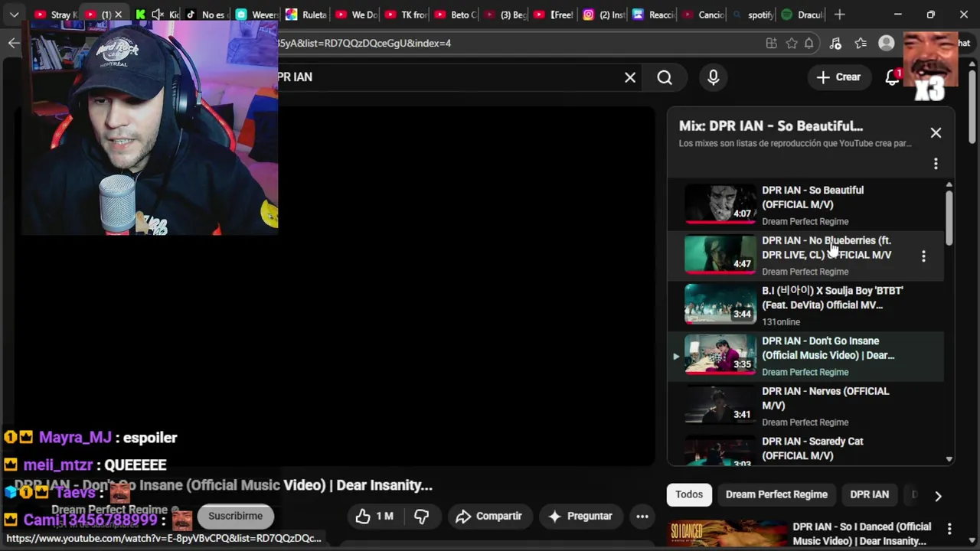Click the Preguntar button
Image resolution: width=980 pixels, height=551 pixels.
point(580,517)
